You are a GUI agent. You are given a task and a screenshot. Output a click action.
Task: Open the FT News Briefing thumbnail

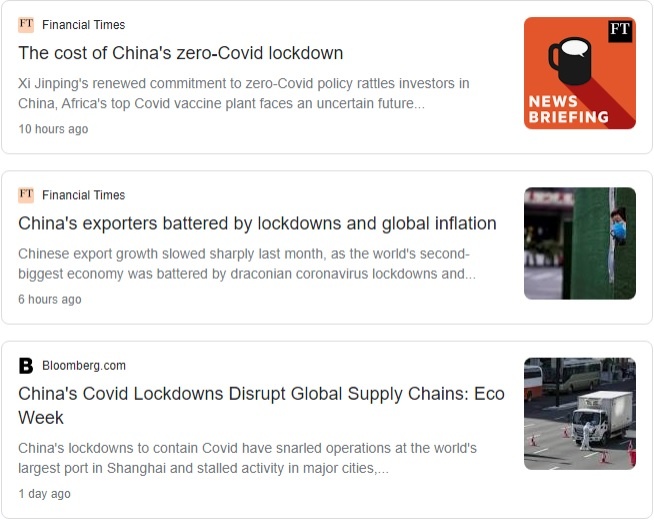(580, 73)
